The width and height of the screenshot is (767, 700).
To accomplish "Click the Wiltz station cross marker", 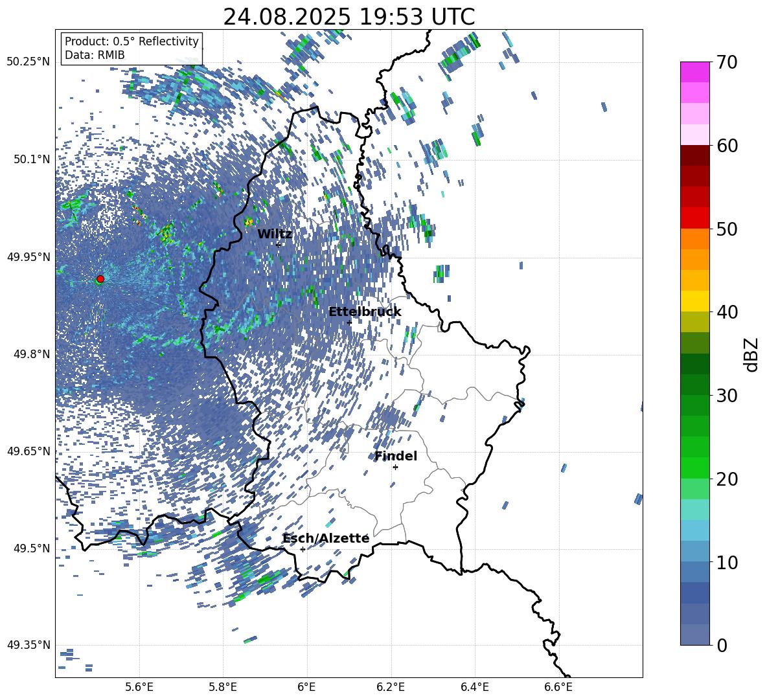I will click(278, 244).
